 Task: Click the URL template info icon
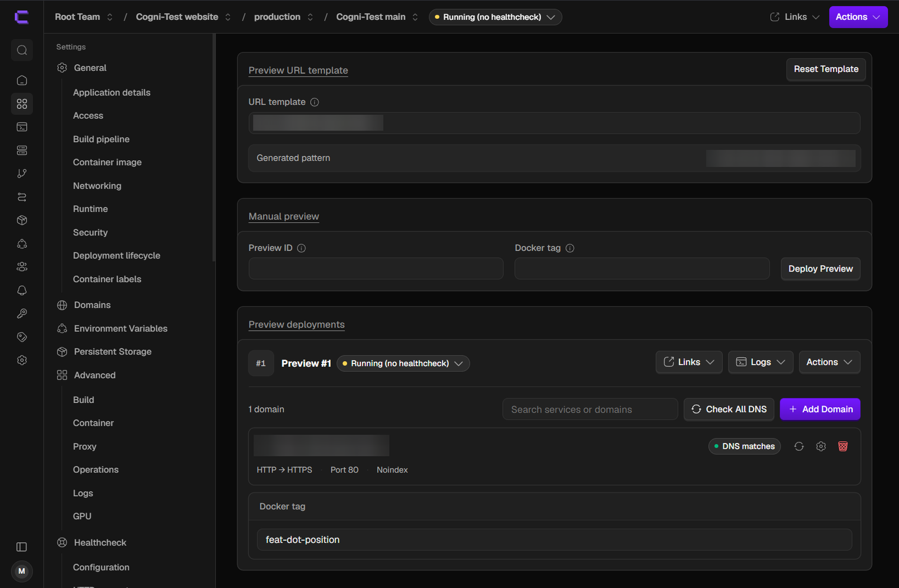tap(315, 102)
